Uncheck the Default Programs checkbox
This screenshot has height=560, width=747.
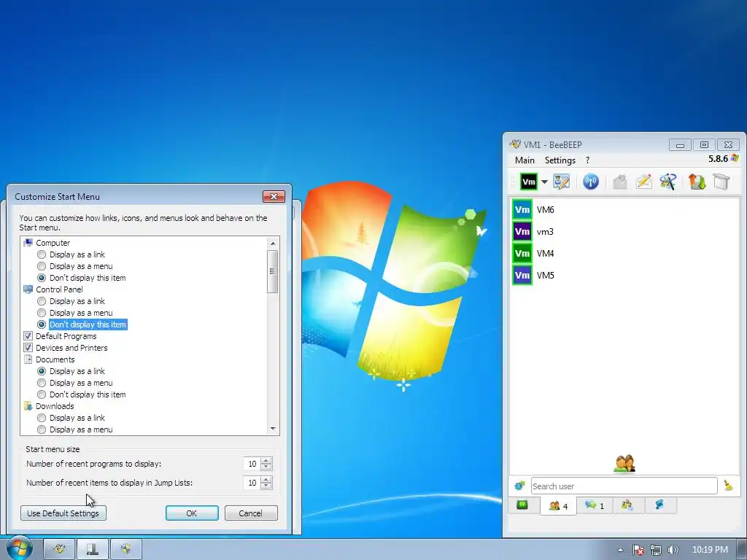28,336
